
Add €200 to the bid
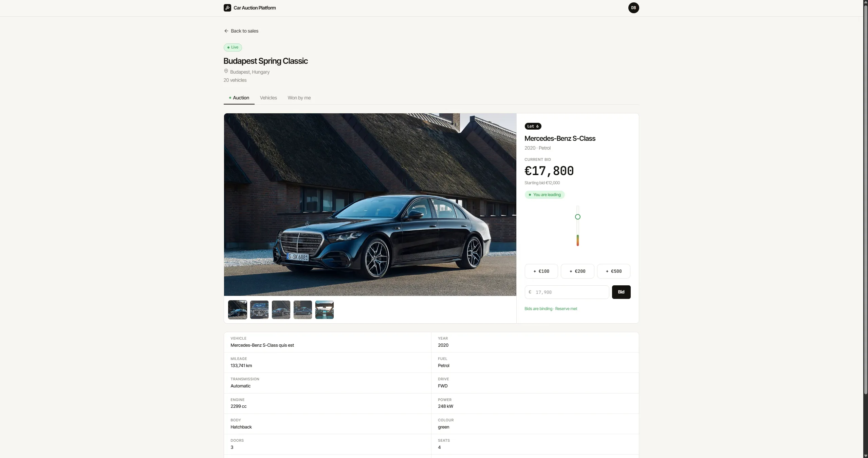(577, 271)
